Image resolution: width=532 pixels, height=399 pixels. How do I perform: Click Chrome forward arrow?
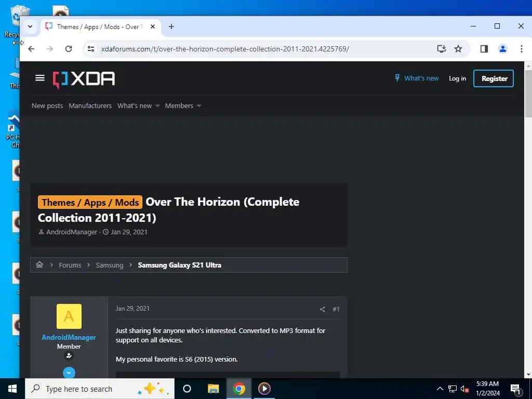click(50, 49)
